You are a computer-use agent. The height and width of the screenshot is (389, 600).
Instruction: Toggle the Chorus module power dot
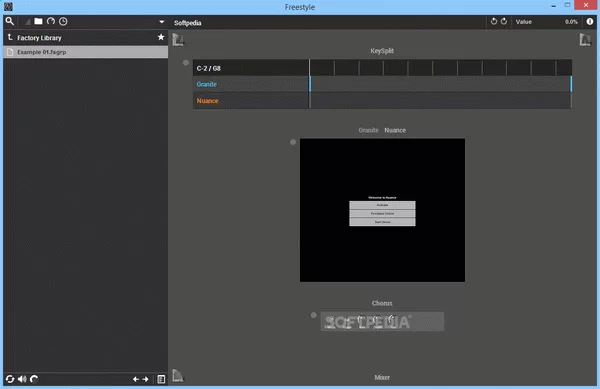[x=314, y=315]
